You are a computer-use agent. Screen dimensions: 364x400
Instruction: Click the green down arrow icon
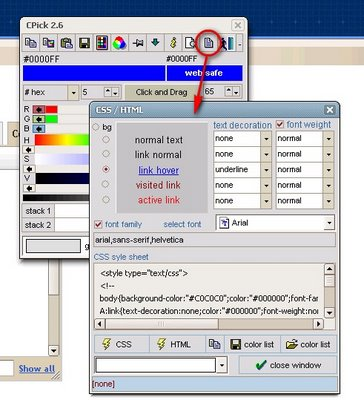click(155, 43)
